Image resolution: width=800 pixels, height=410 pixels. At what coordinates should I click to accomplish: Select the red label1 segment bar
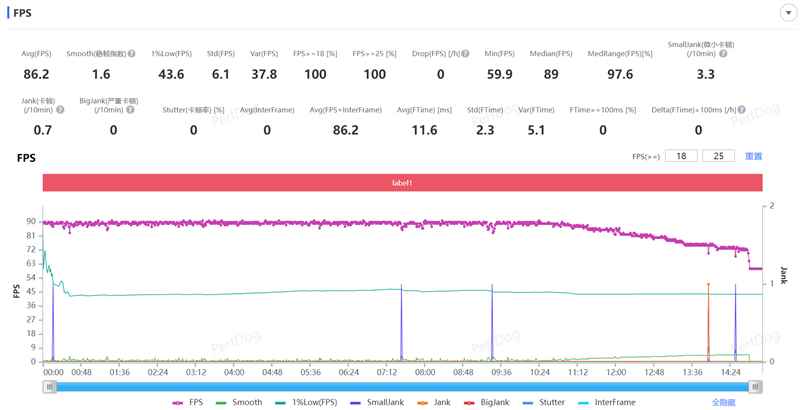pos(402,182)
